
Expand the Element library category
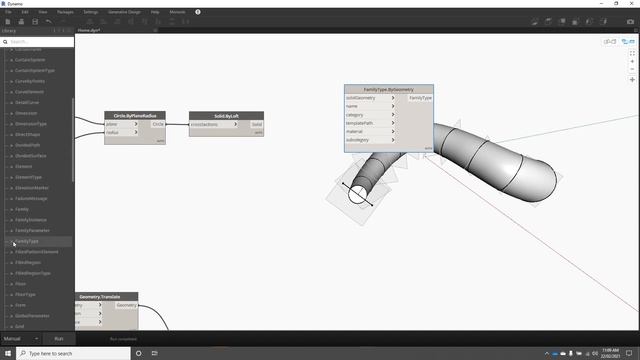(x=11, y=167)
